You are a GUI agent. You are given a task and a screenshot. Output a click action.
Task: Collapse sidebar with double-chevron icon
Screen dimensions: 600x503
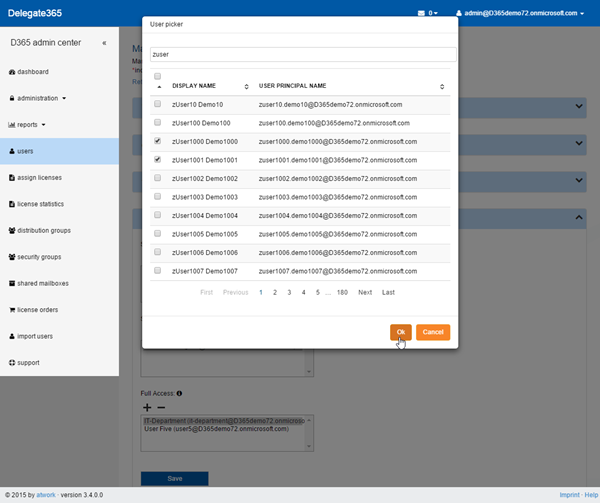(105, 43)
